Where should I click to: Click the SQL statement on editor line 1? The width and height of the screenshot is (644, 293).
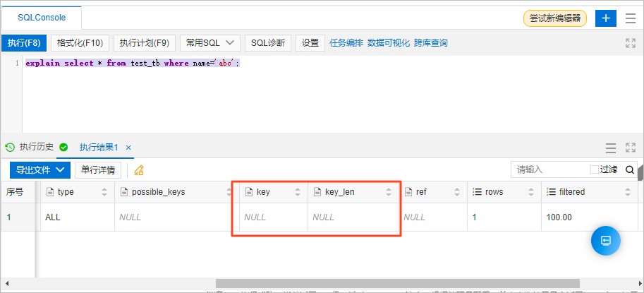click(x=132, y=64)
